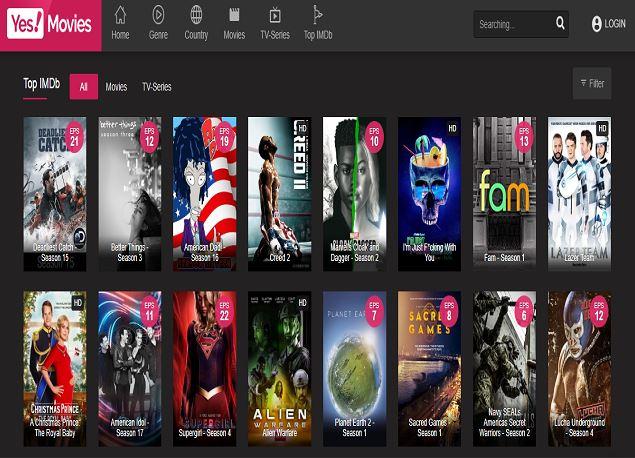Screen dimensions: 635x458
Task: Open Deadliest Catch - Season 15 title
Action: (55, 252)
